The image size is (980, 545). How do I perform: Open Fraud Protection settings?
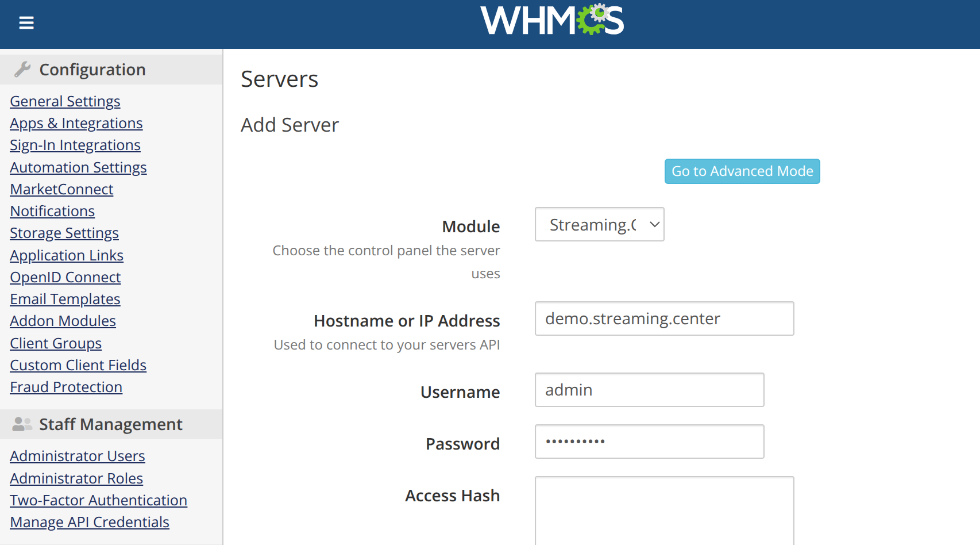(x=66, y=387)
